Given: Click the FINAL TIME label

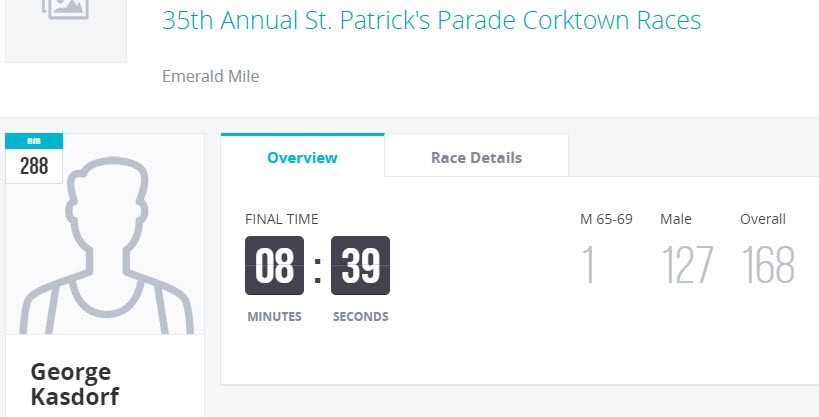Looking at the screenshot, I should point(282,219).
